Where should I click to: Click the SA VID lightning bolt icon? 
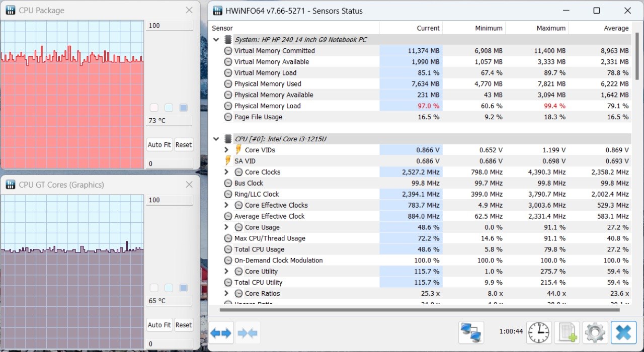pyautogui.click(x=228, y=161)
